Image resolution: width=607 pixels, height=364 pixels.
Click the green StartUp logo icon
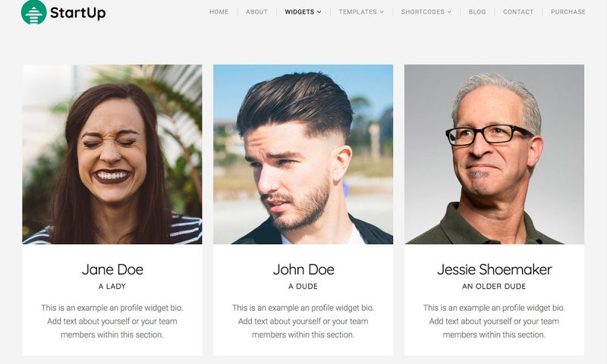[x=33, y=12]
